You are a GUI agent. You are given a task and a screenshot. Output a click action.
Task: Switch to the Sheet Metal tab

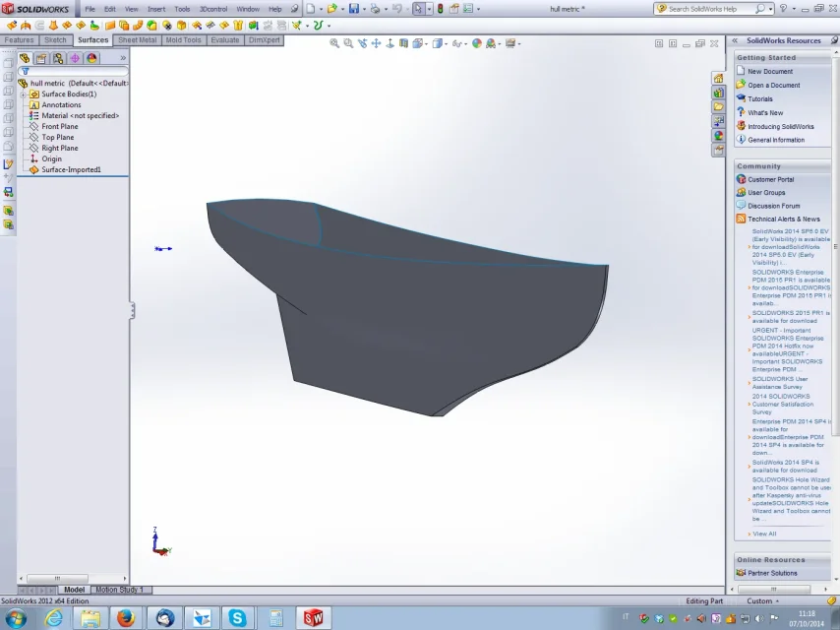(137, 40)
